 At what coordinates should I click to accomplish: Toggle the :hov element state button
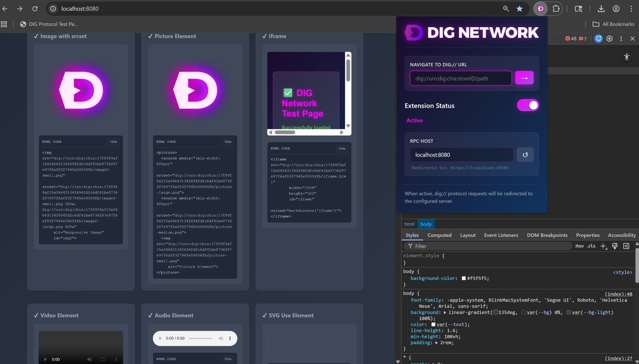(579, 246)
